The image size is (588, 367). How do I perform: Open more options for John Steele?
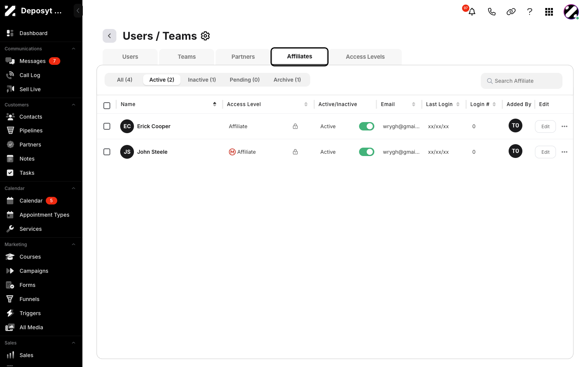point(564,152)
